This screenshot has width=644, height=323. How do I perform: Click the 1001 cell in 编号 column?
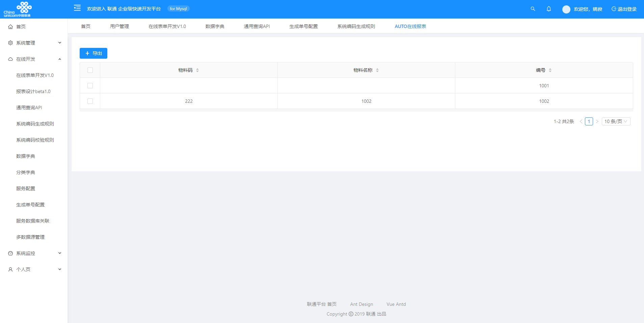(544, 86)
